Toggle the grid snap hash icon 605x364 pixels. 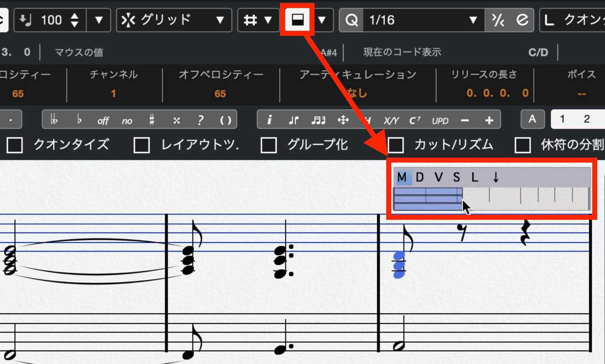(x=250, y=20)
